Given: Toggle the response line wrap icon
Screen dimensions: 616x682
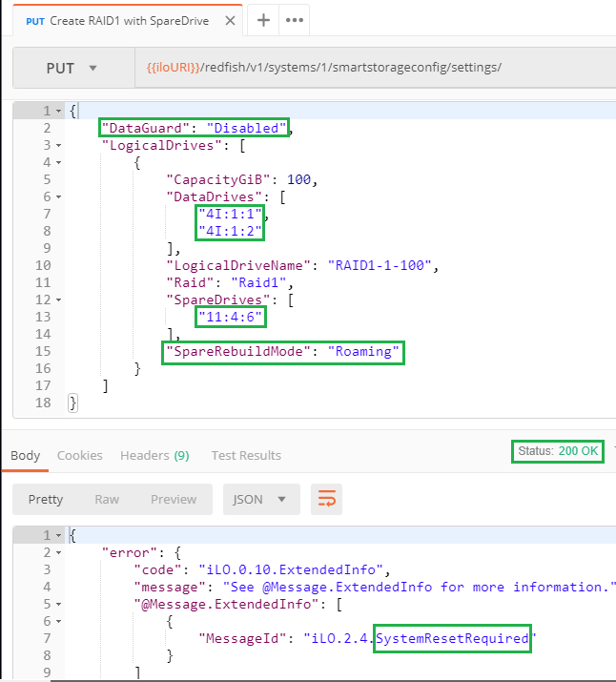Looking at the screenshot, I should click(x=326, y=499).
